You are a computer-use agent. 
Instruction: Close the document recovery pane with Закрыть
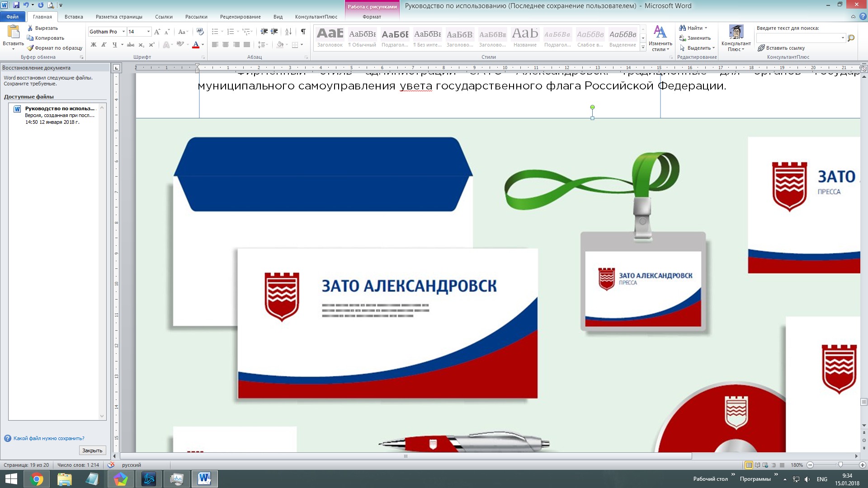click(x=92, y=450)
